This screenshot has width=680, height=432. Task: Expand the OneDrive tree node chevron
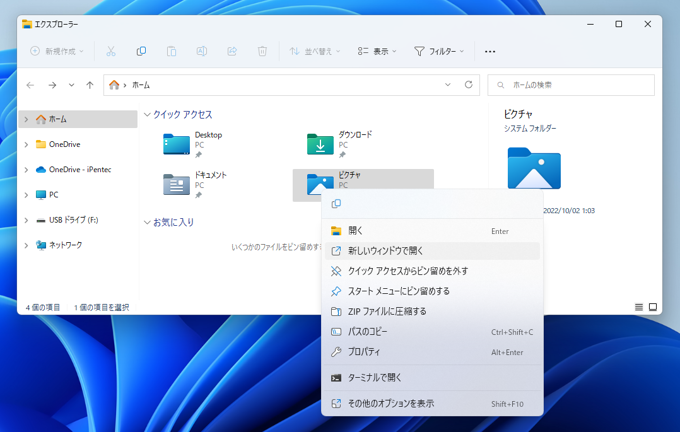tap(26, 144)
